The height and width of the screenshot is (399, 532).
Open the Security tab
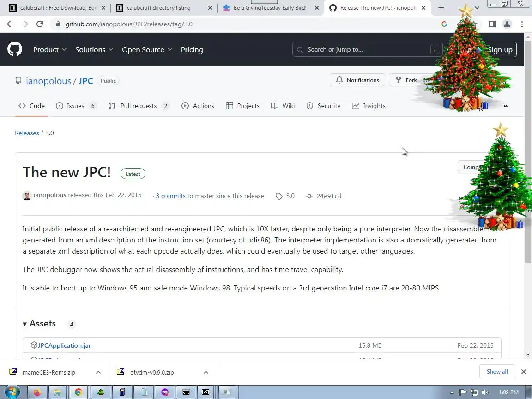coord(323,106)
